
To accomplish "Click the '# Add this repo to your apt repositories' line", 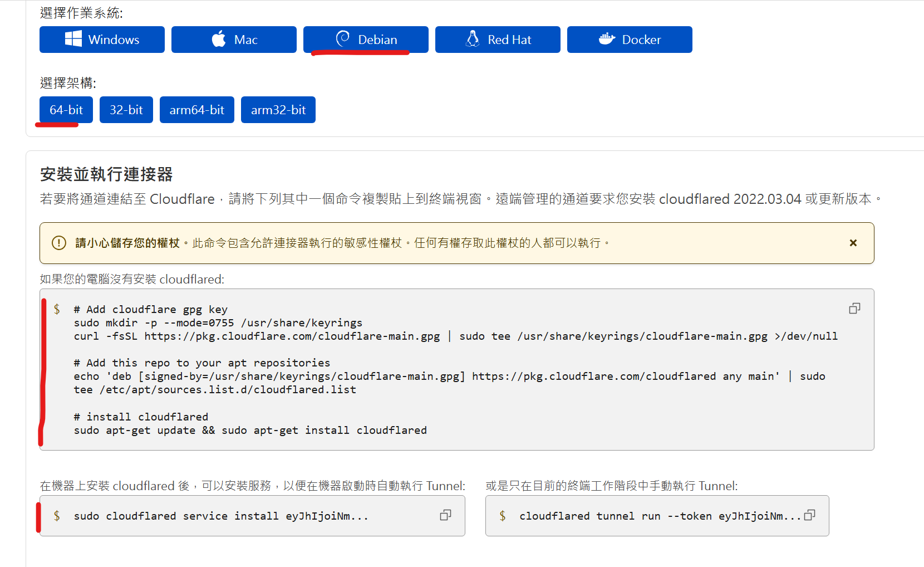I will (x=202, y=363).
